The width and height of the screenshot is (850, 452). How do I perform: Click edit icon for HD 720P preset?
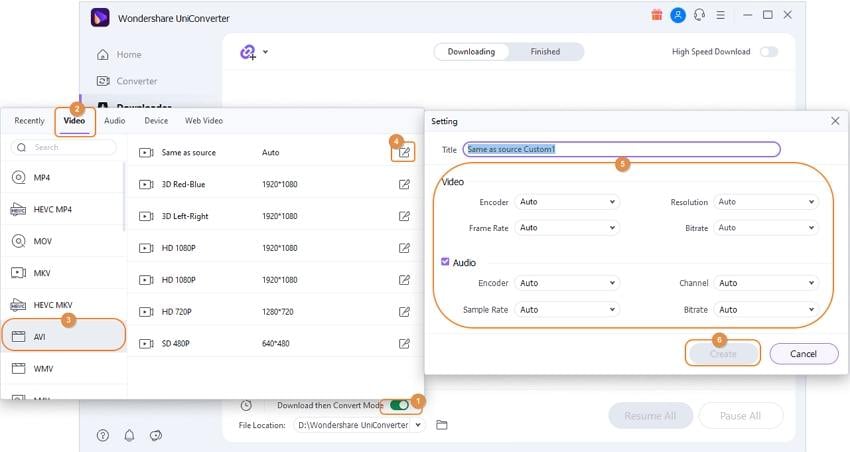point(404,312)
